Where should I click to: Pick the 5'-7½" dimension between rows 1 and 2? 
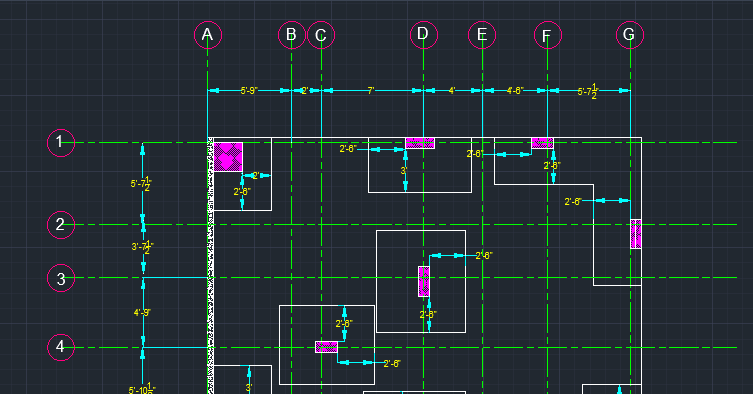pos(141,184)
